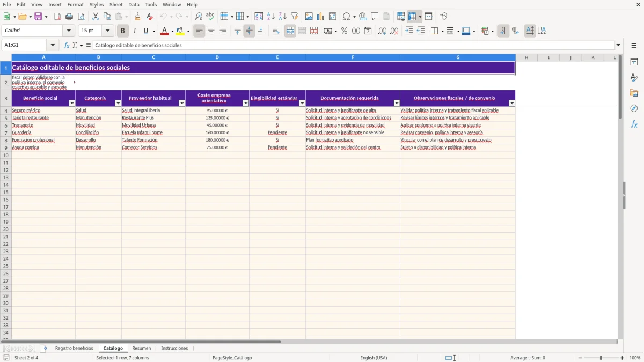The image size is (644, 362).
Task: Select column D header
Action: (217, 57)
